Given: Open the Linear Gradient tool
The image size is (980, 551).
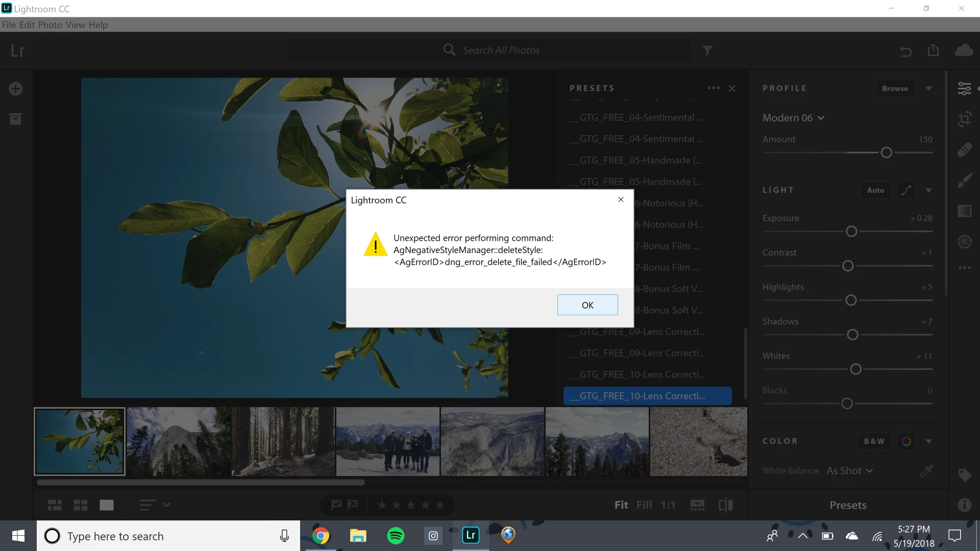Looking at the screenshot, I should pos(964,211).
